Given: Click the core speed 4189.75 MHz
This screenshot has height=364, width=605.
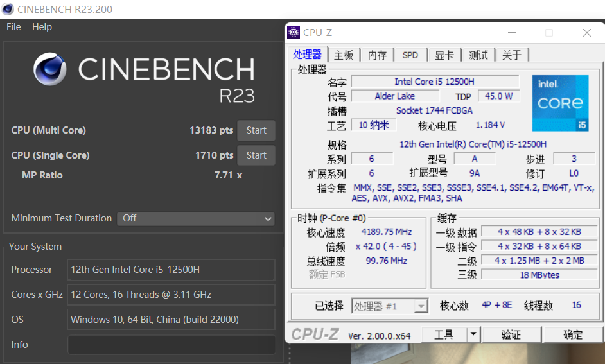Looking at the screenshot, I should pyautogui.click(x=387, y=232).
